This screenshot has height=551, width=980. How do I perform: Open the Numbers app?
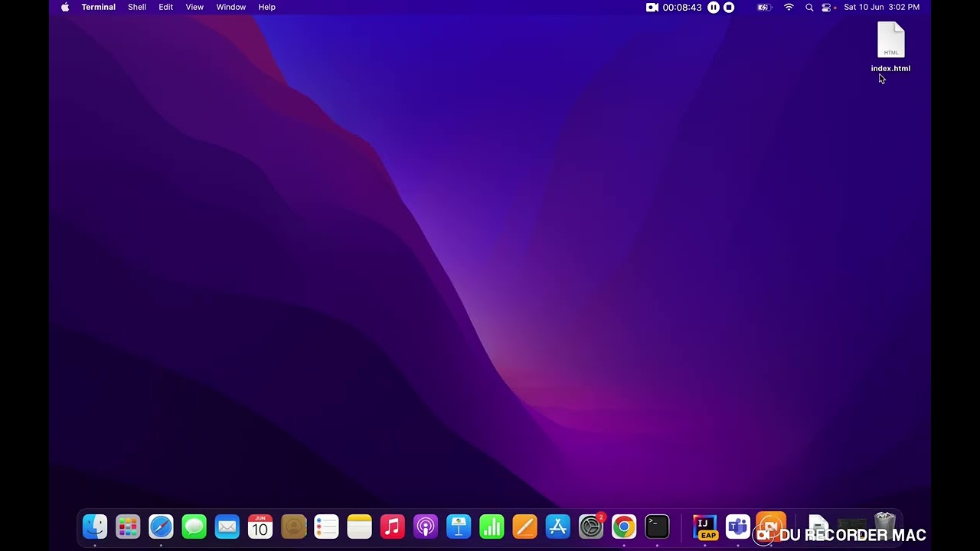tap(492, 527)
